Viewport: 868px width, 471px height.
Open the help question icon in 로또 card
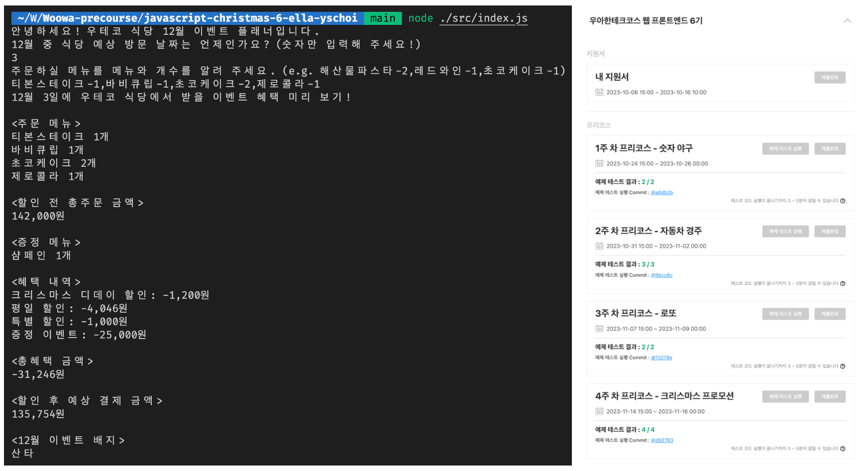point(843,366)
